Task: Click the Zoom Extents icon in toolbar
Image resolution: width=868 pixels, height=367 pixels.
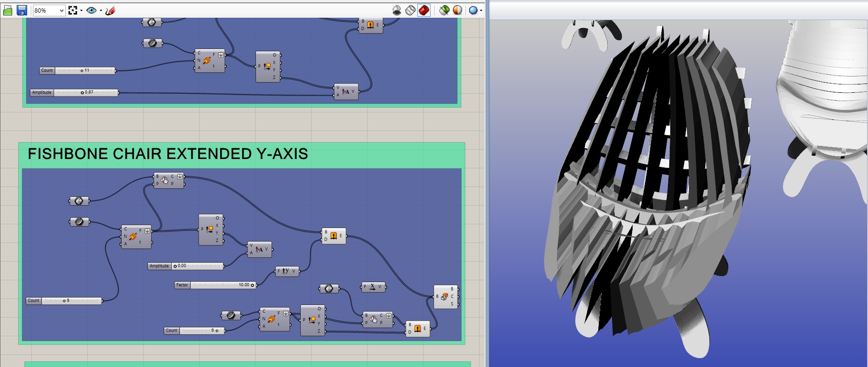Action: [72, 10]
